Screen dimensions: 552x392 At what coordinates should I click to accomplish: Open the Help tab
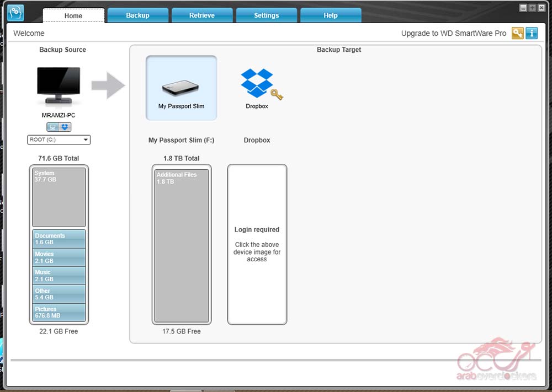pos(331,15)
